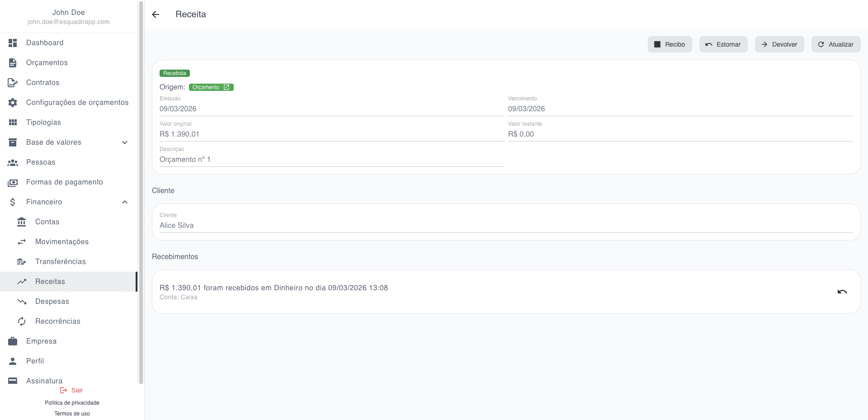Collapse the Financeiro section chevron
The width and height of the screenshot is (868, 420).
(125, 202)
